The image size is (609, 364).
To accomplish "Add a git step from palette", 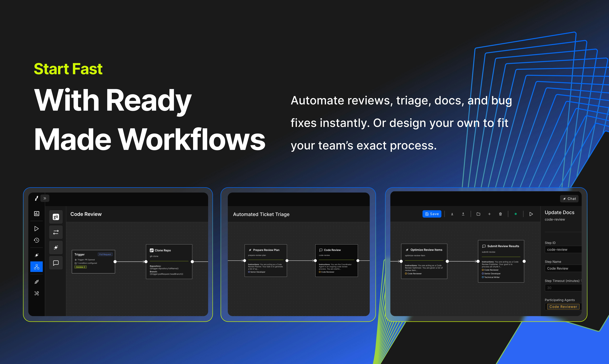I will point(56,217).
